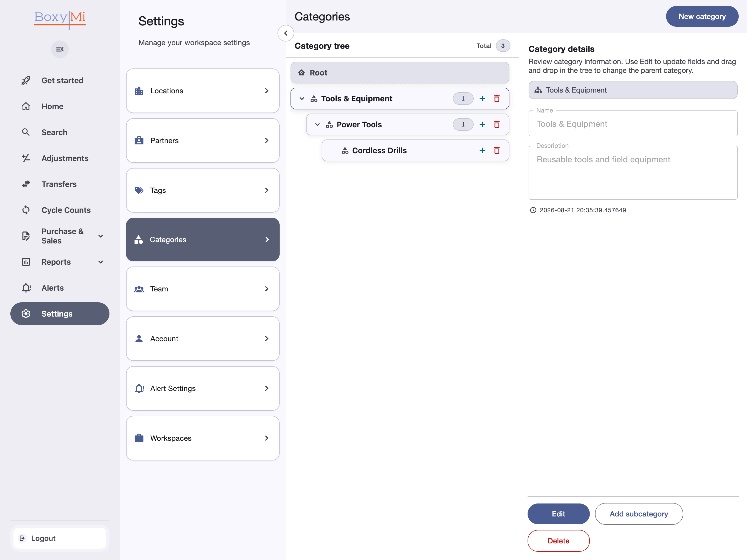
Task: Delete Power Tools via trash icon
Action: [497, 124]
